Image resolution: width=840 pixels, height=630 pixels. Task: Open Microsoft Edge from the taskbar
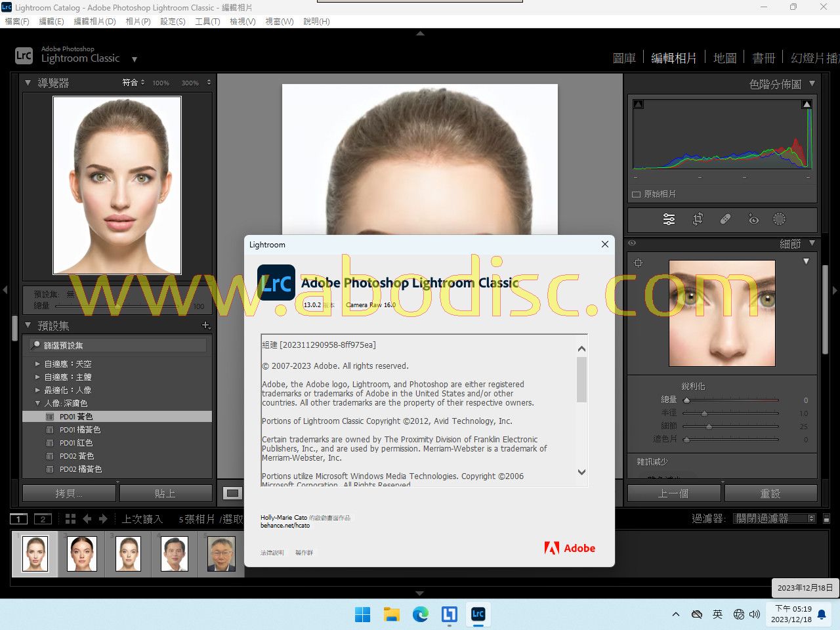421,614
